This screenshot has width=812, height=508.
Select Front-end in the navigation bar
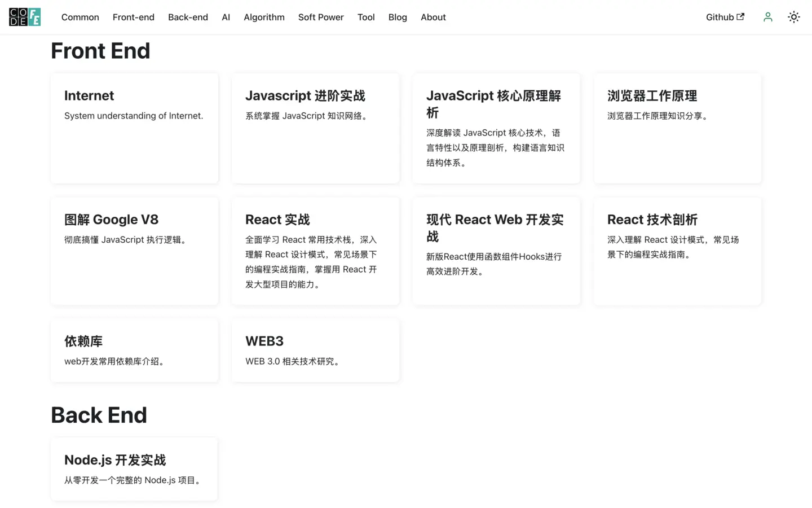click(133, 17)
